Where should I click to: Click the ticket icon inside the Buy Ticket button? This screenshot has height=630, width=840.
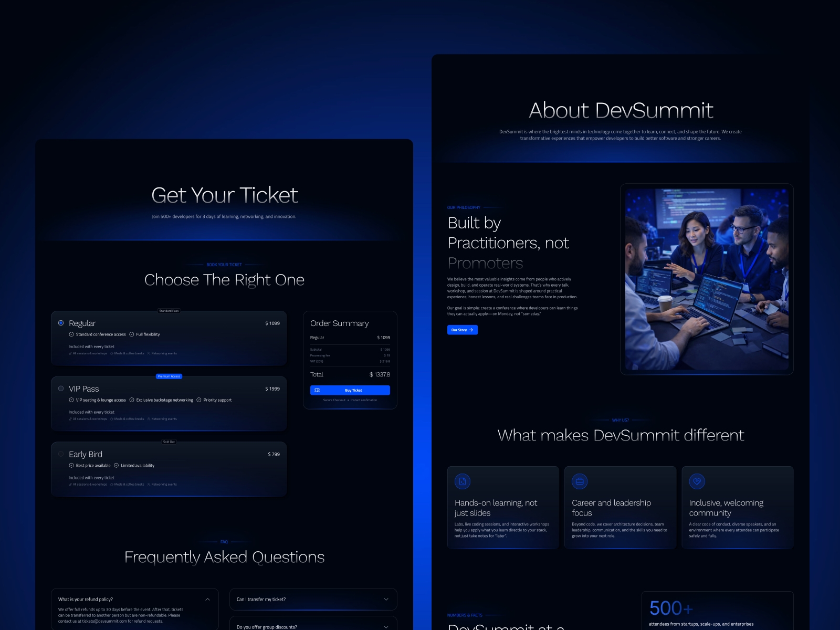(x=317, y=390)
